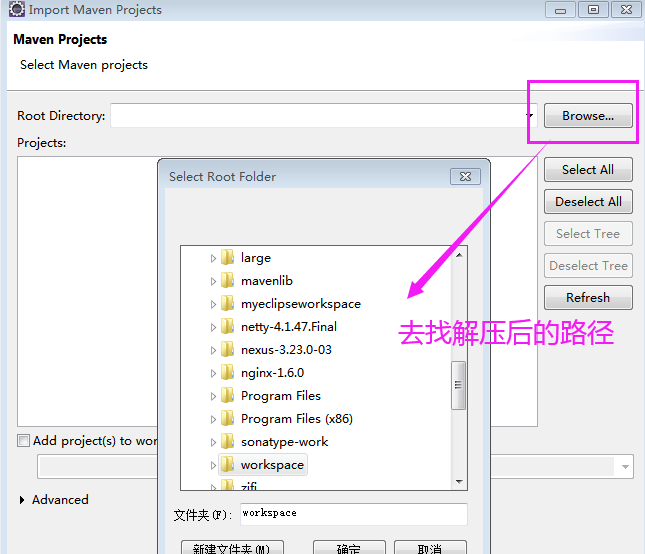Maximize the Import Maven Projects window
Image resolution: width=645 pixels, height=554 pixels.
(593, 9)
